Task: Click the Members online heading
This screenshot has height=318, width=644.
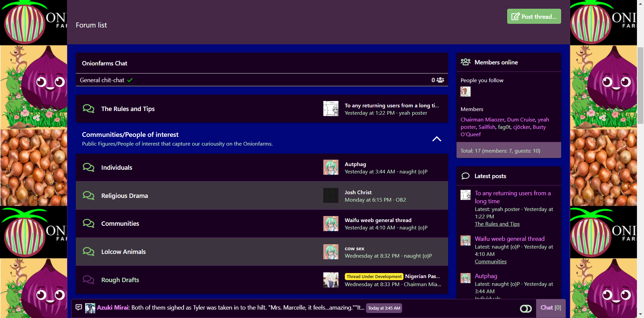Action: click(496, 62)
